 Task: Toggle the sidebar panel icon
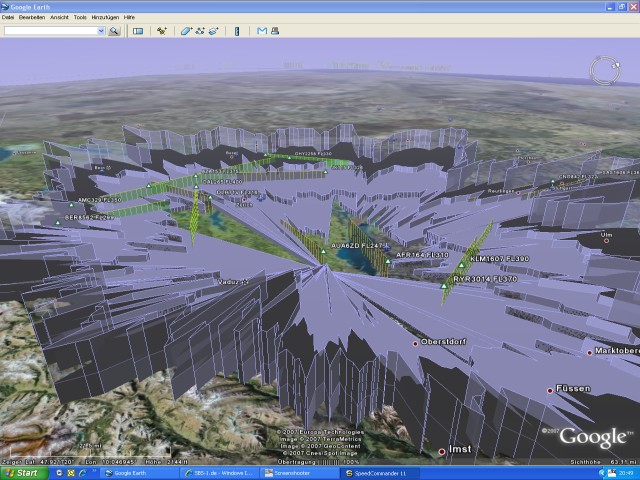(x=138, y=31)
